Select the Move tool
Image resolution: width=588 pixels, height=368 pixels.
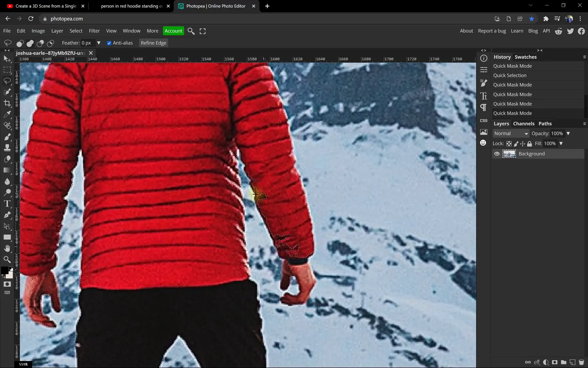click(7, 59)
